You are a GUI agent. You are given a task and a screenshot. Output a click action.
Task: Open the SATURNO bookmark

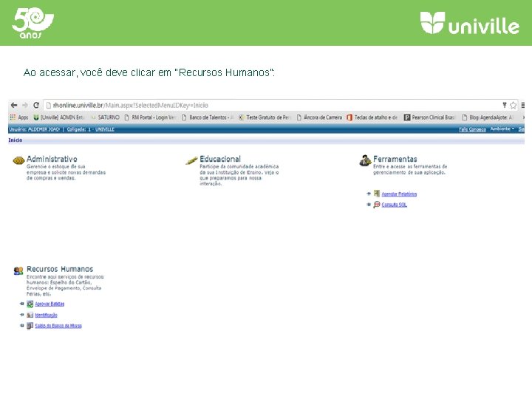(106, 117)
